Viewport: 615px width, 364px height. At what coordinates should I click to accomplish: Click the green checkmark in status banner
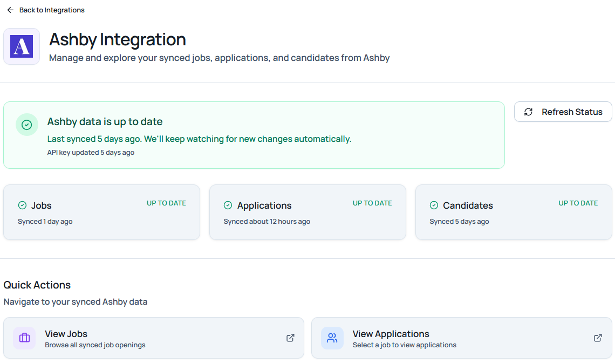pyautogui.click(x=26, y=125)
